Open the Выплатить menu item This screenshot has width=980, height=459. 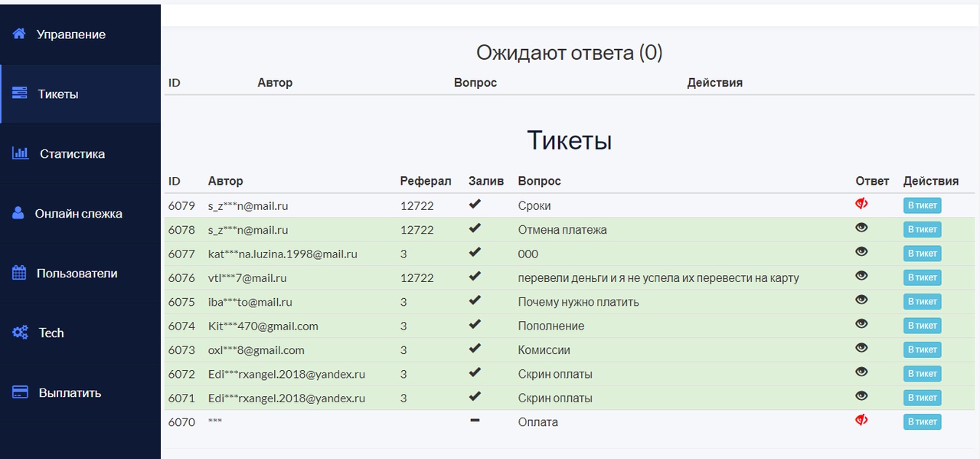70,393
